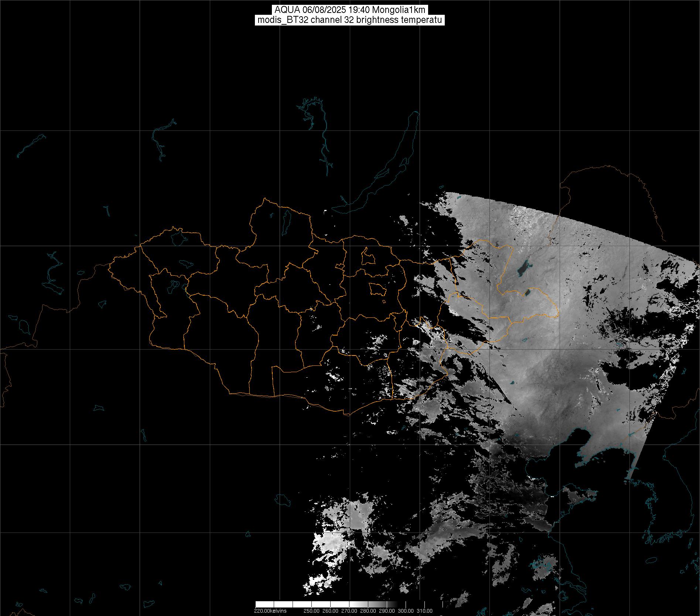Click the AQUA 06/08/2025 19:40 title text
The height and width of the screenshot is (616, 700).
[350, 10]
